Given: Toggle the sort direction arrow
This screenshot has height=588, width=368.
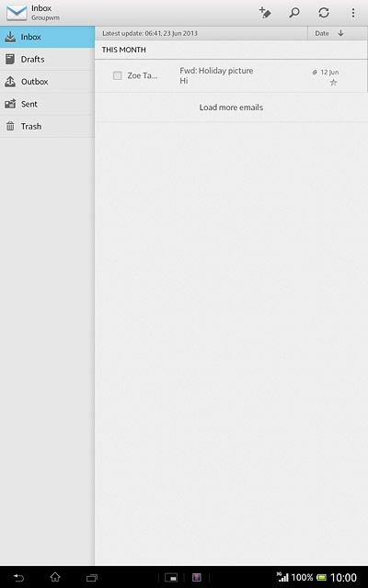Looking at the screenshot, I should point(341,33).
